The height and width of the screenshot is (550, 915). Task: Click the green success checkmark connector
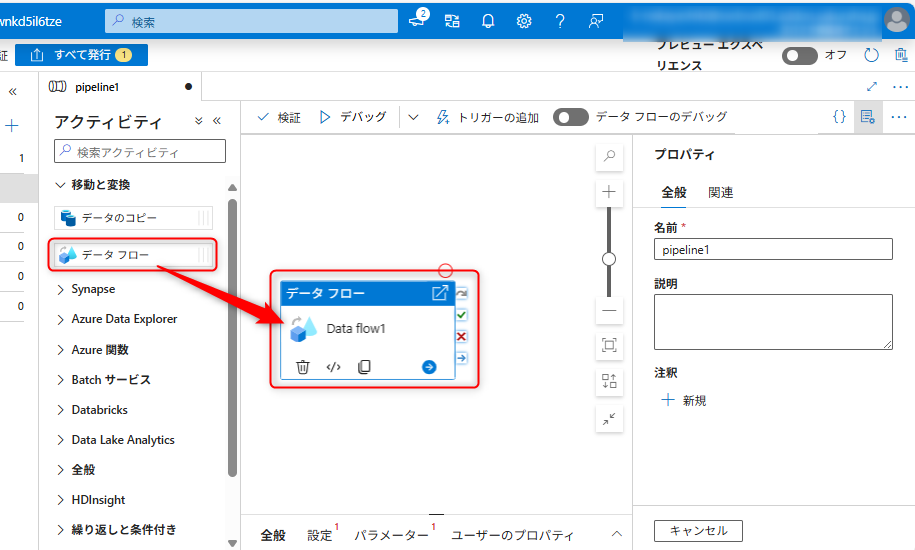[462, 315]
